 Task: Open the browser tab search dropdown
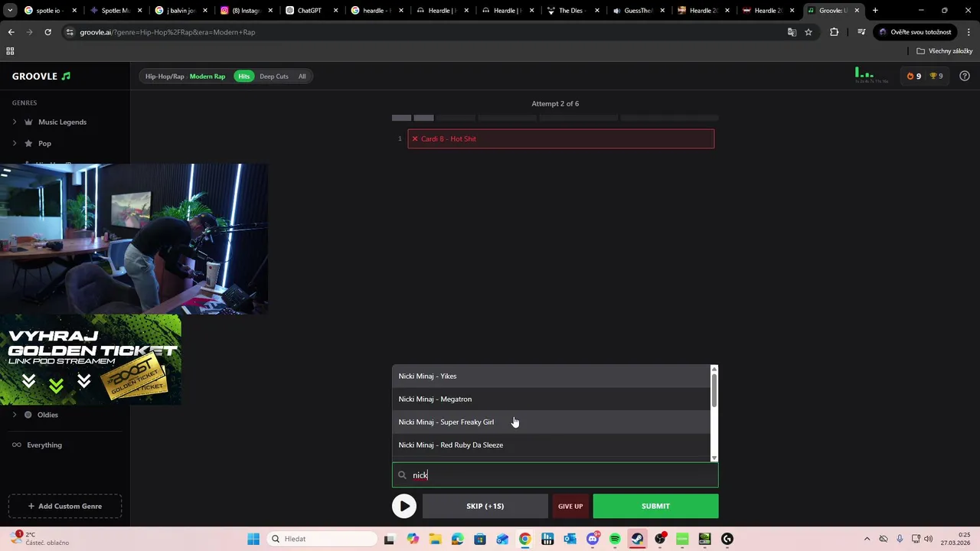[11, 11]
